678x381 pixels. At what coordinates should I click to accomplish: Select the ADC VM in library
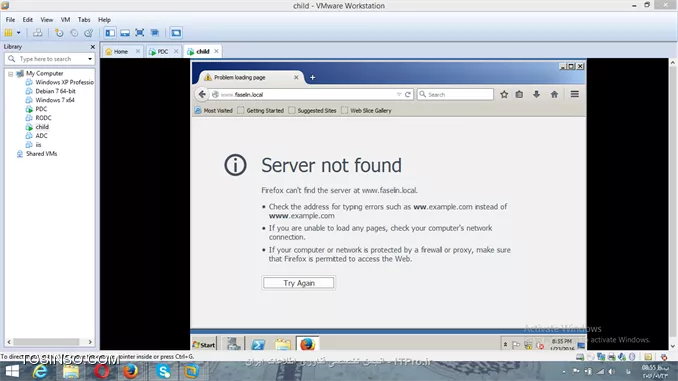click(x=36, y=136)
